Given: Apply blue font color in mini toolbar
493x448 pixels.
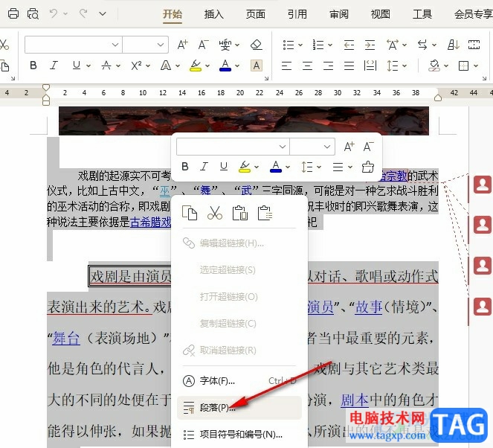Looking at the screenshot, I should click(x=275, y=167).
